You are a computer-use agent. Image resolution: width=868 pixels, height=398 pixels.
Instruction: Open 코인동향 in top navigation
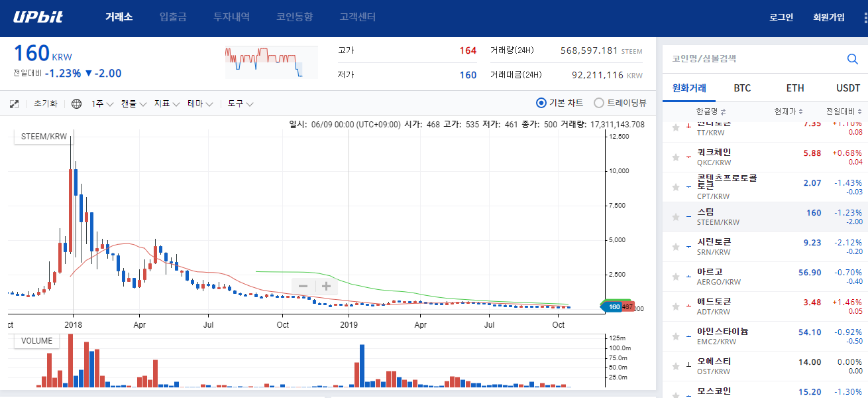coord(294,17)
